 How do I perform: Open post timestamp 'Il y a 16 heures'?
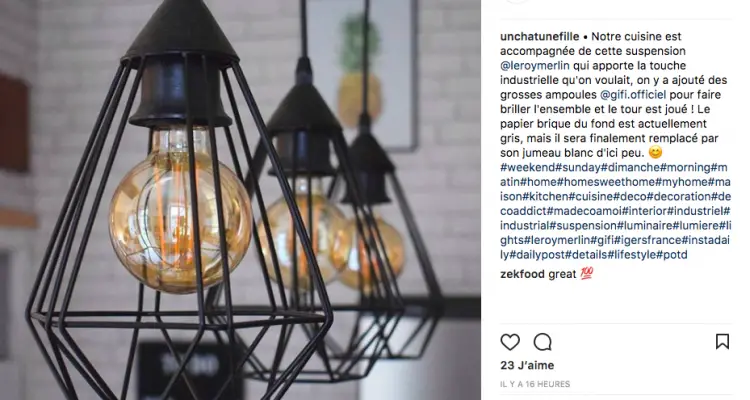pyautogui.click(x=535, y=384)
